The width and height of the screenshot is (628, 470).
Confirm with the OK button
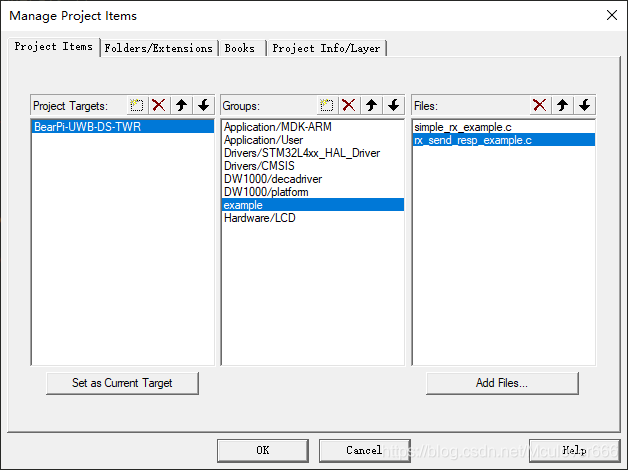pos(263,450)
